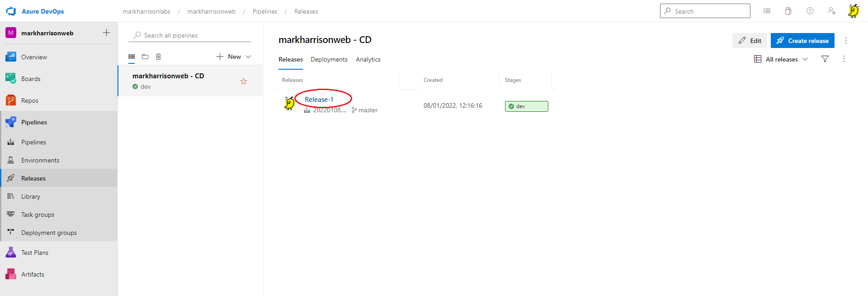Favorite the markharrisonweb - CD pipeline star
Image resolution: width=868 pixels, height=296 pixels.
coord(244,81)
